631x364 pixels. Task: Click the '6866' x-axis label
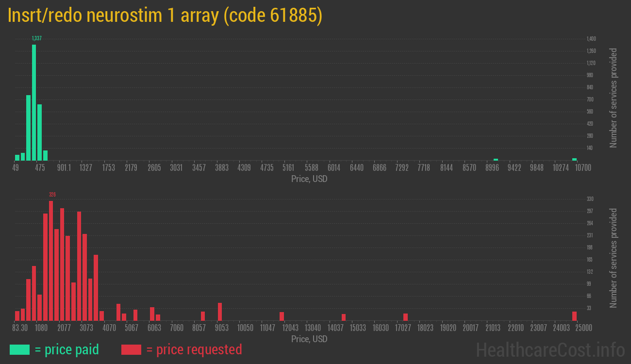379,167
